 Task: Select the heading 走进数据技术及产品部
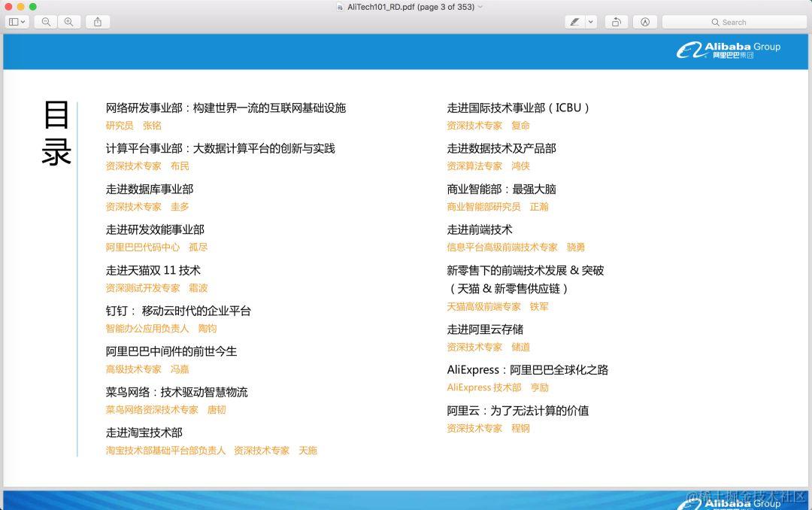click(x=501, y=148)
